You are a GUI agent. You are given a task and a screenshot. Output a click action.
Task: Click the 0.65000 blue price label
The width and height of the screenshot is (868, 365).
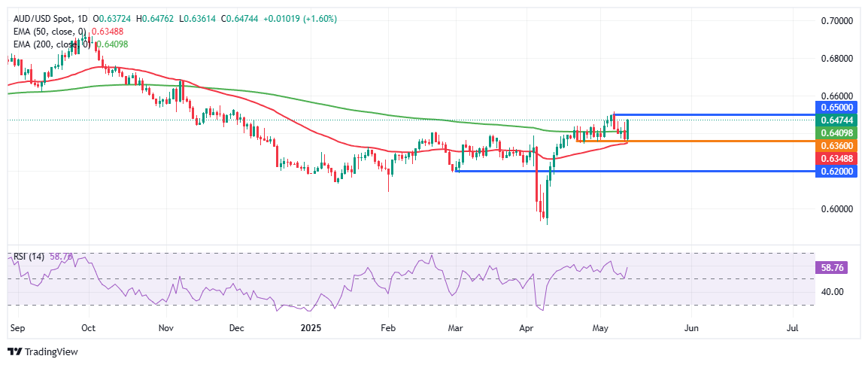tap(836, 108)
